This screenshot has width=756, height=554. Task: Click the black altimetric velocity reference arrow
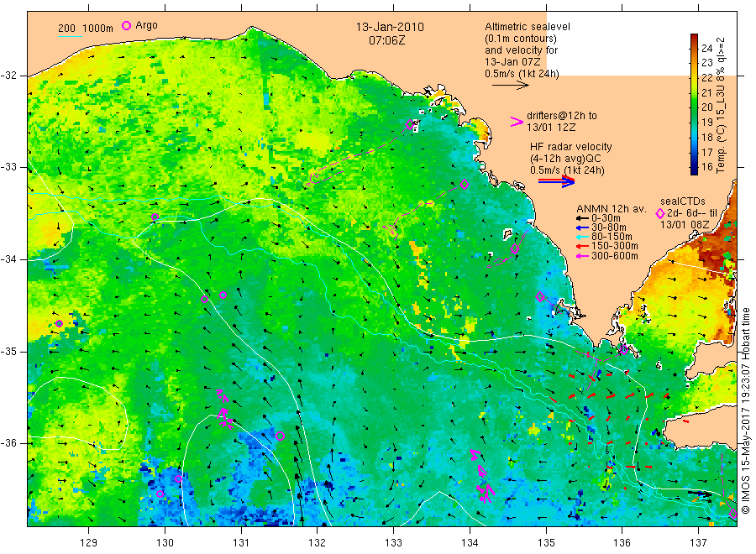tap(511, 86)
